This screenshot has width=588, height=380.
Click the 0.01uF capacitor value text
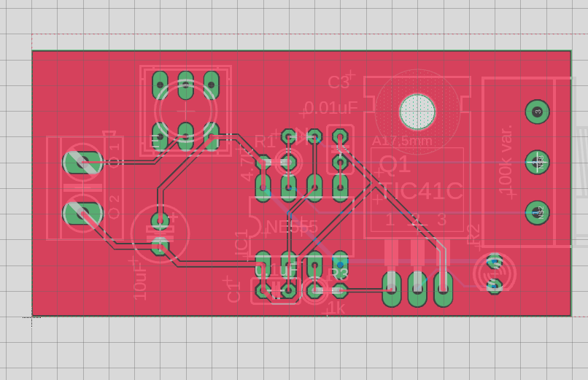(x=330, y=108)
